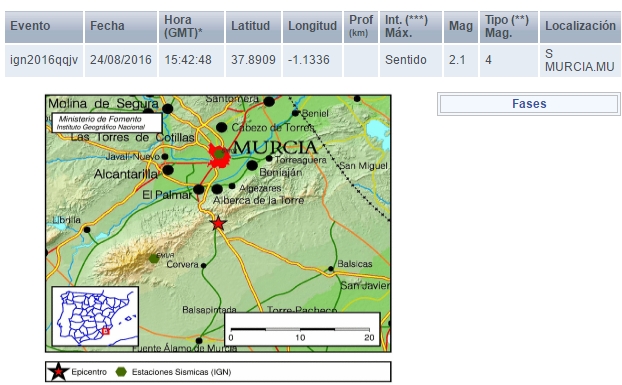622x385 pixels.
Task: Click the red square in Spain inset
Action: (106, 331)
